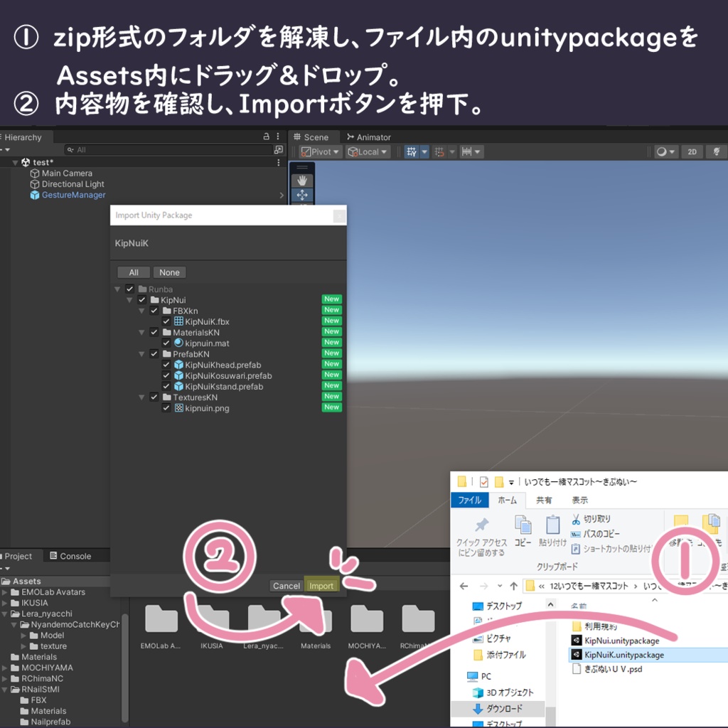This screenshot has width=728, height=728.
Task: Switch to the Console tab
Action: click(70, 556)
